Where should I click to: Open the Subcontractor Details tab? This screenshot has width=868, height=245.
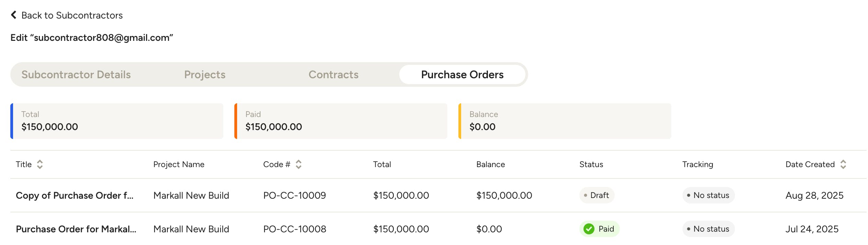76,74
